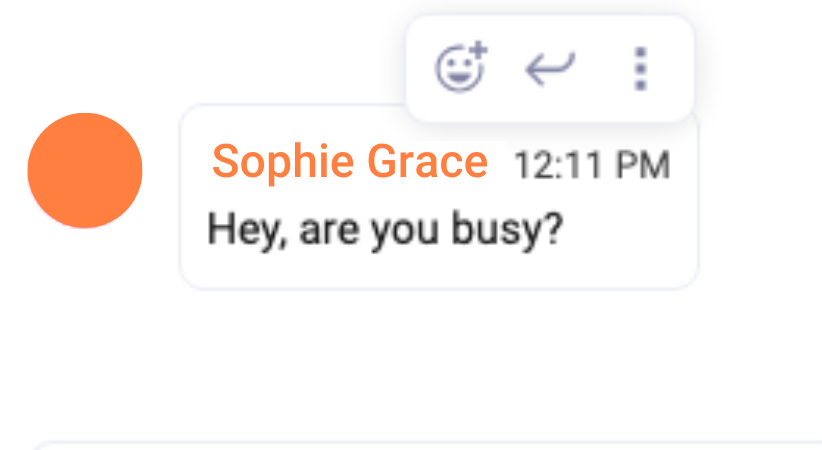Click the message input box below the message

[x=427, y=446]
